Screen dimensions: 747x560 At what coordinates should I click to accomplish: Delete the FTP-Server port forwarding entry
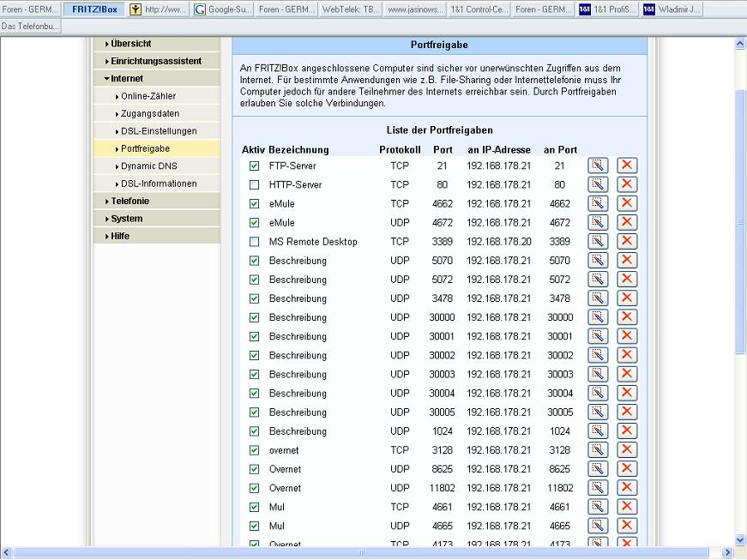tap(627, 166)
